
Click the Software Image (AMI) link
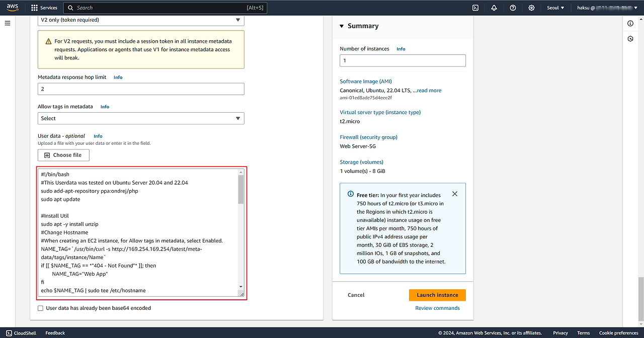point(366,81)
